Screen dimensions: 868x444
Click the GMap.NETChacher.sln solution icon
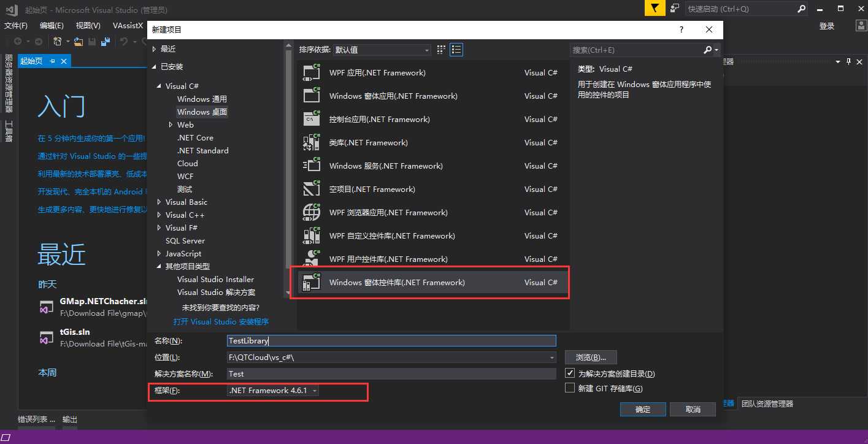47,307
